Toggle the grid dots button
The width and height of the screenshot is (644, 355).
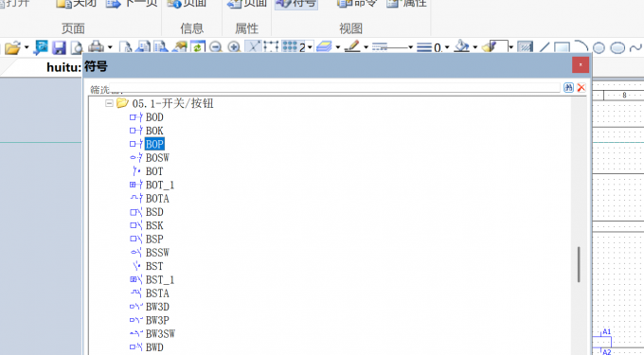pos(290,46)
